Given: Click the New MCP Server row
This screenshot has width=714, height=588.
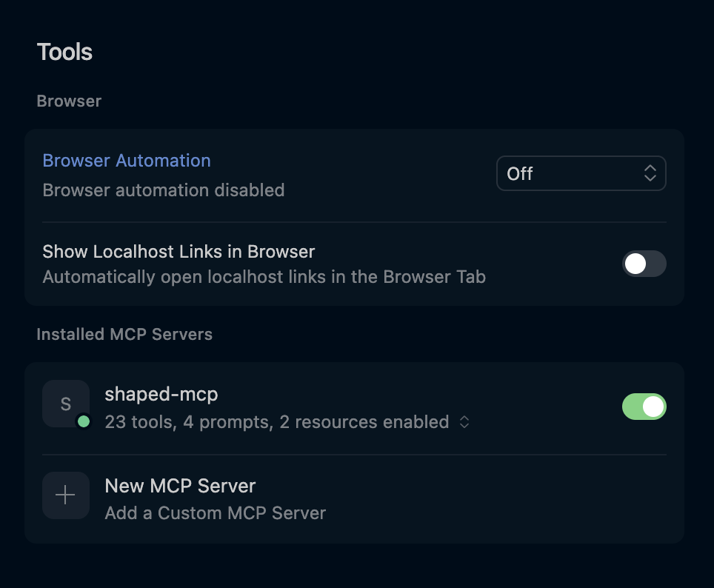Looking at the screenshot, I should [x=179, y=486].
